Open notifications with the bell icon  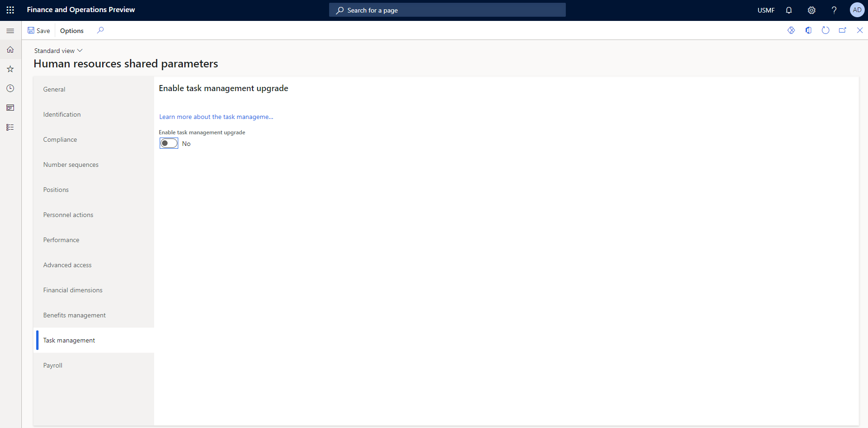click(789, 10)
